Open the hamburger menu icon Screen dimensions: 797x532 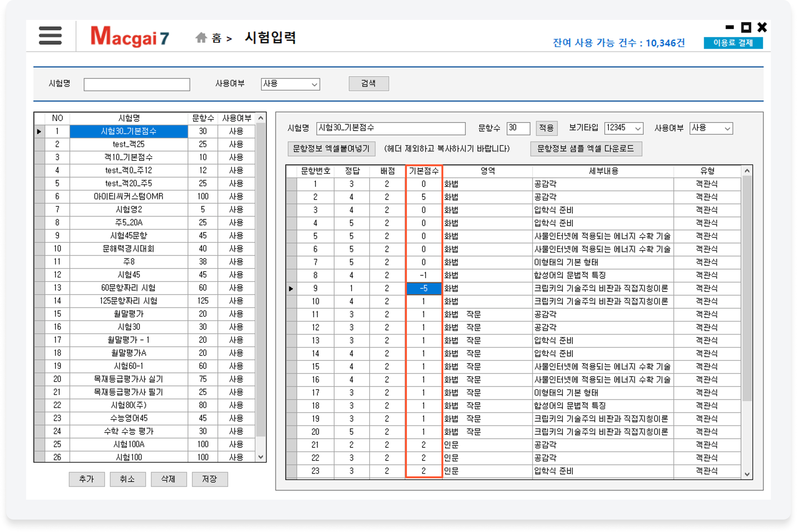pyautogui.click(x=50, y=36)
